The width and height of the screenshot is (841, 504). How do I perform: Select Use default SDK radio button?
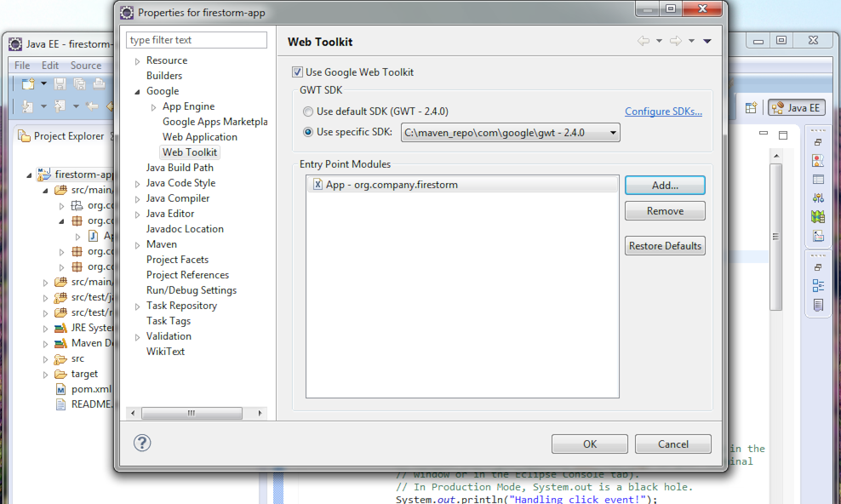tap(308, 112)
